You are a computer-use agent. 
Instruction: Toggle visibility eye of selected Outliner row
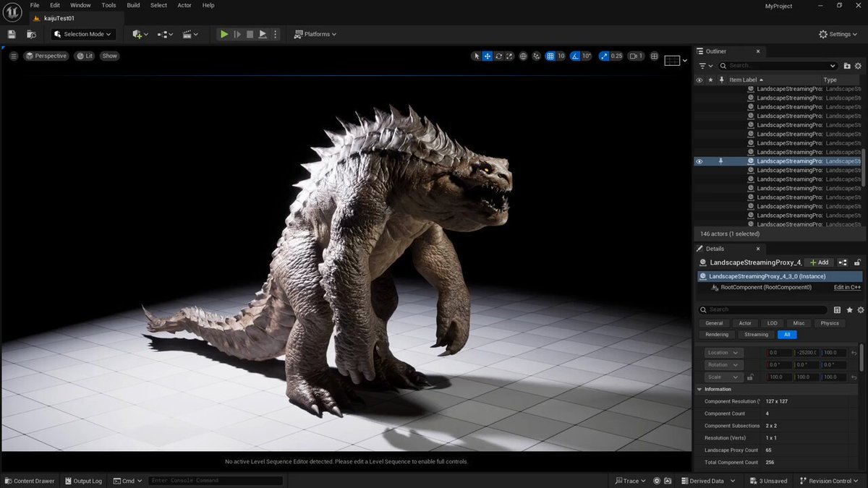pyautogui.click(x=699, y=161)
